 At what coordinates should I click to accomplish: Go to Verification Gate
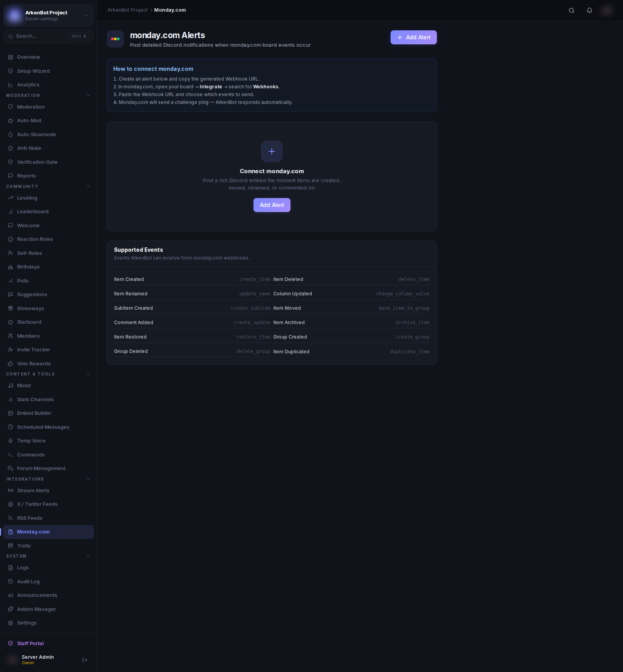[x=48, y=162]
